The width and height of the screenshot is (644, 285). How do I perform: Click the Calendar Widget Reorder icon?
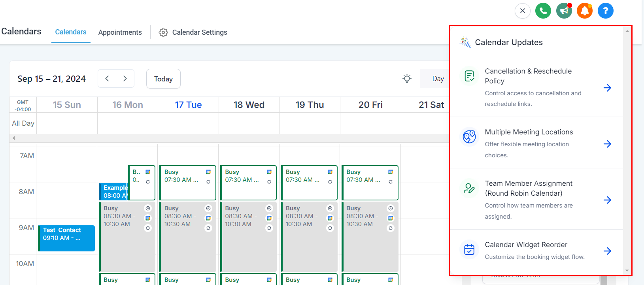pyautogui.click(x=469, y=249)
